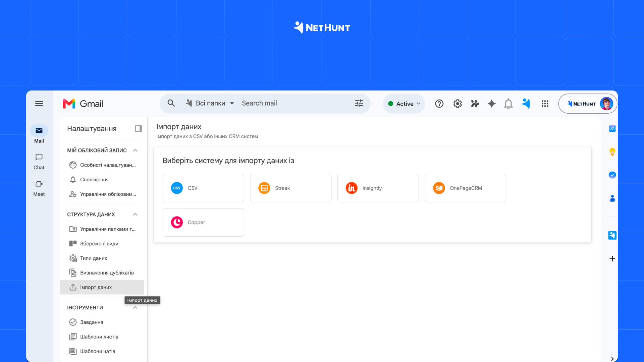Open the Google apps grid icon

tap(545, 104)
